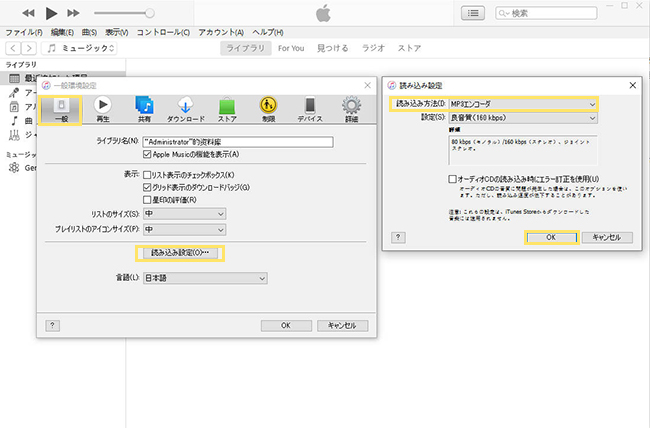Viewport: 650px width, 428px height.
Task: Toggle Apple Musicの機能を表示 checkbox
Action: coord(147,154)
